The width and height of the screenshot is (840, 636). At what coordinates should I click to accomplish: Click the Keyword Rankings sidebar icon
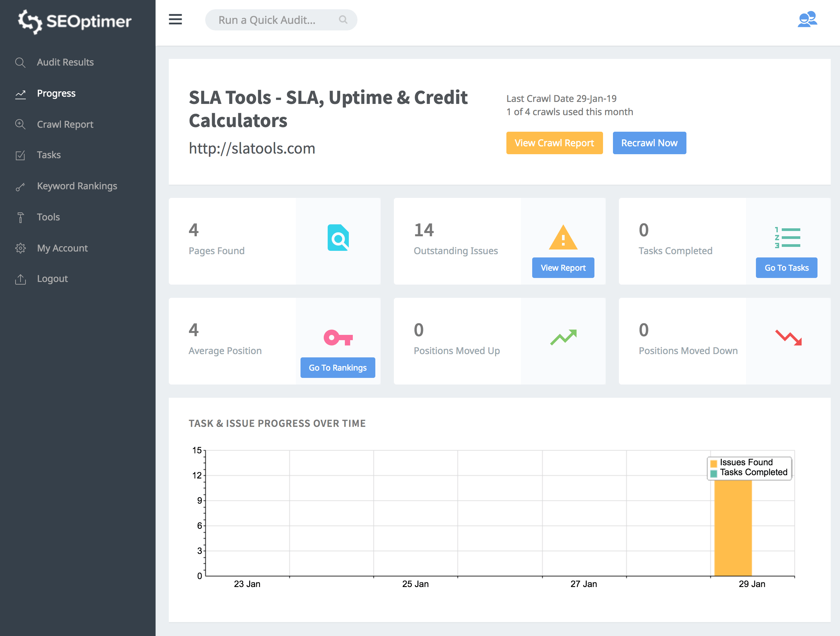(x=20, y=186)
